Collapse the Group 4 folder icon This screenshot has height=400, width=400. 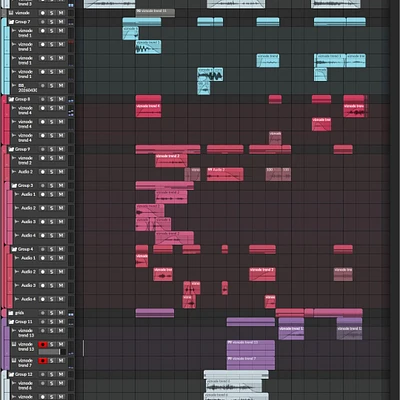tap(14, 249)
